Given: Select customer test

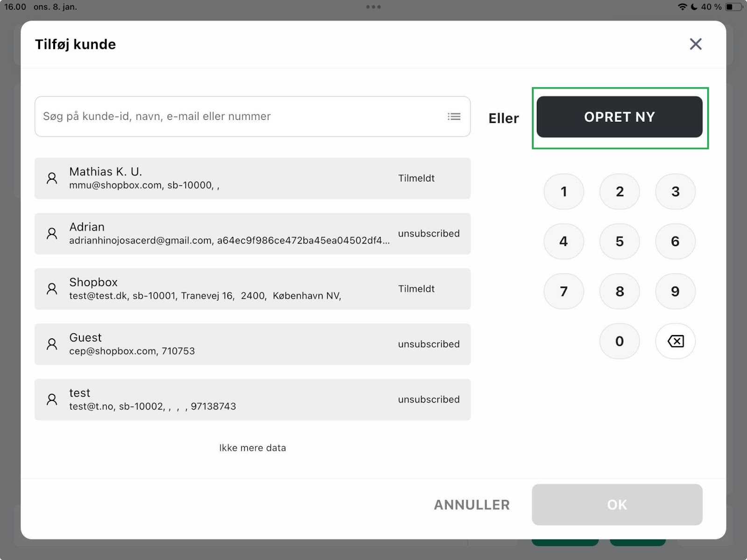Looking at the screenshot, I should [253, 399].
